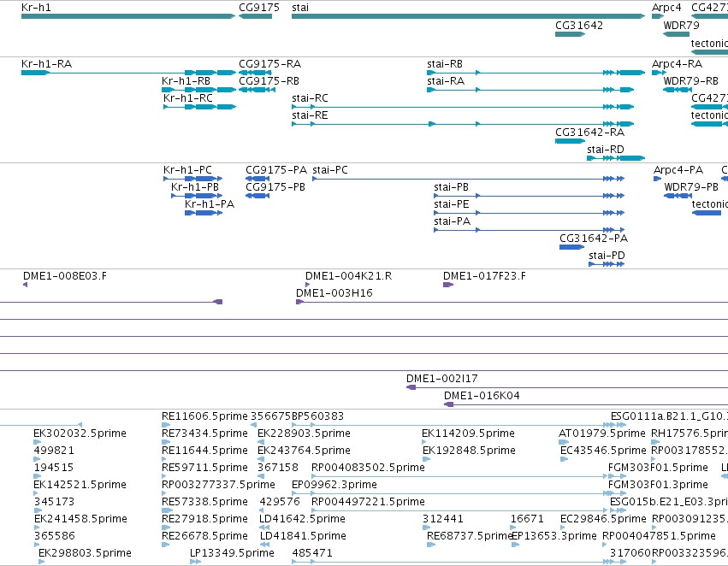Select protein Kr-h1-PC
Screen dimensions: 728x566
(192, 179)
